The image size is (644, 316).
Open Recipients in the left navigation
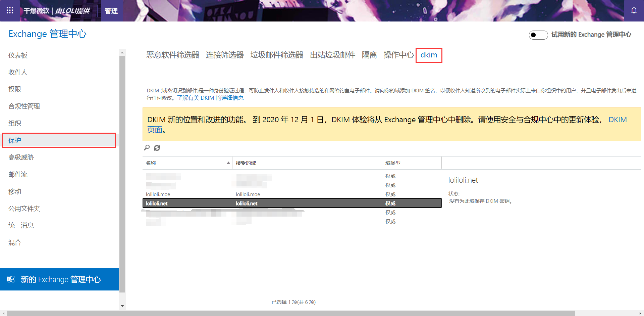click(x=18, y=72)
